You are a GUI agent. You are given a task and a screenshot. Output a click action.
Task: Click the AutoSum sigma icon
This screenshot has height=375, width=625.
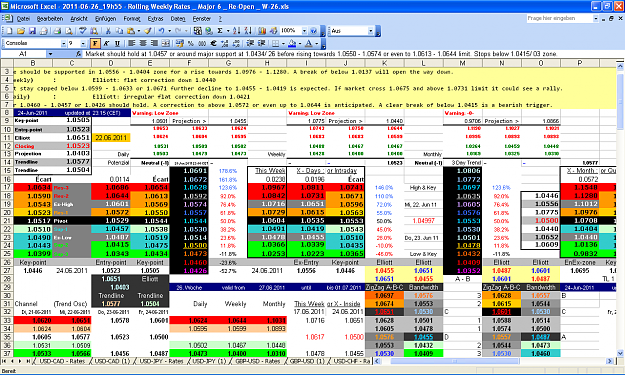tap(220, 31)
